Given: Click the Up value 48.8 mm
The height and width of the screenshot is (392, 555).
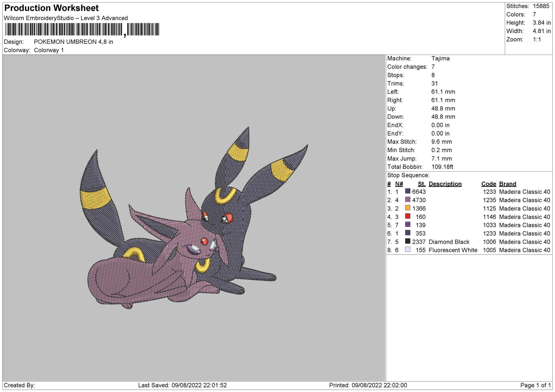Looking at the screenshot, I should [443, 109].
